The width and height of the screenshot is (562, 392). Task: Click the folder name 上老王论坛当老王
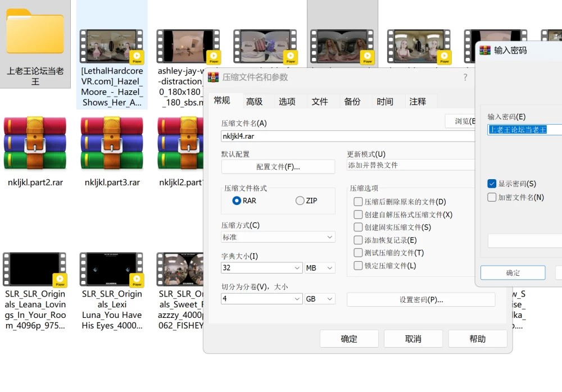pos(35,76)
